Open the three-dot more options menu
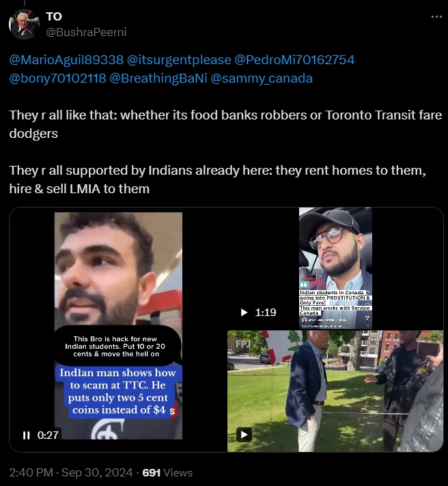Screen dimensions: 448x486 coord(436,17)
